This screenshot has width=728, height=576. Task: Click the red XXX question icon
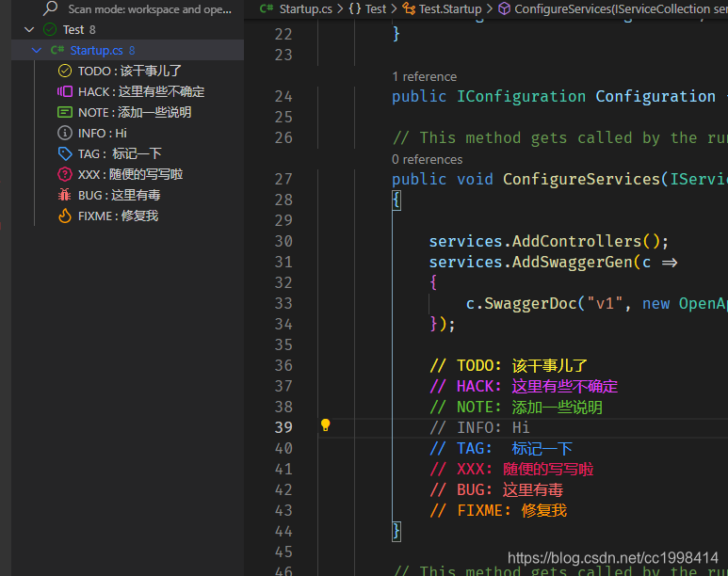pyautogui.click(x=65, y=174)
